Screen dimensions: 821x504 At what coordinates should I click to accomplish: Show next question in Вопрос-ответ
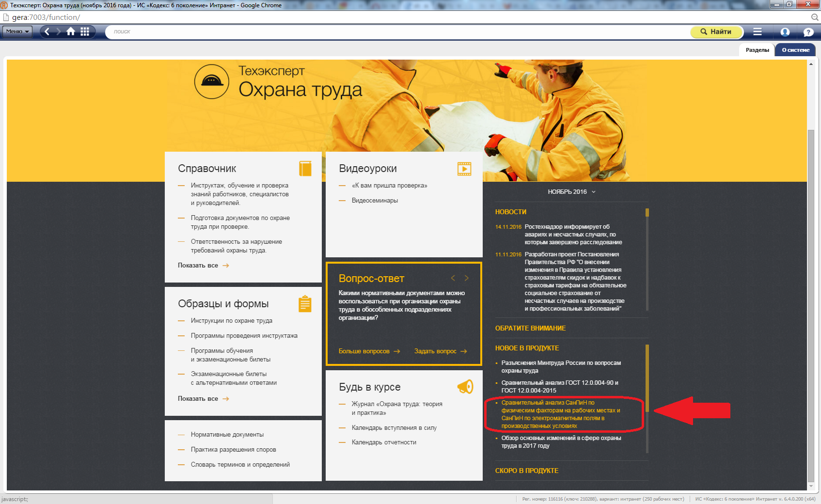[466, 278]
